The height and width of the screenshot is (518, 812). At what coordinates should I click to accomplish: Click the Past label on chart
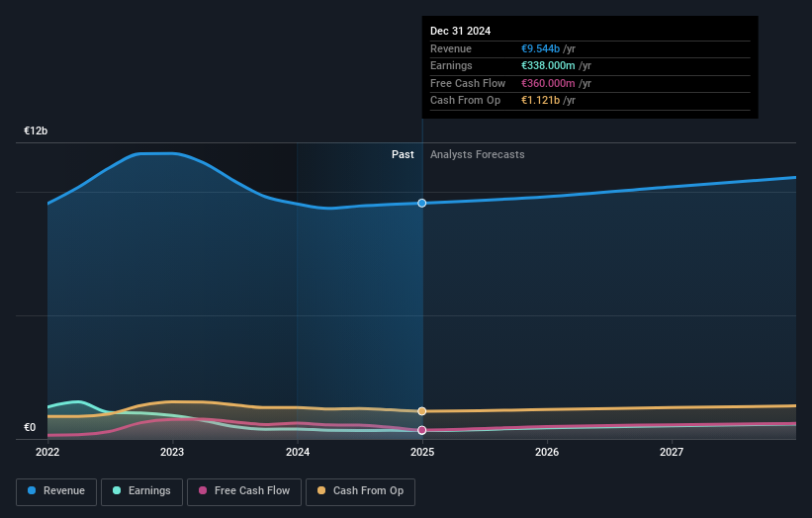[403, 155]
